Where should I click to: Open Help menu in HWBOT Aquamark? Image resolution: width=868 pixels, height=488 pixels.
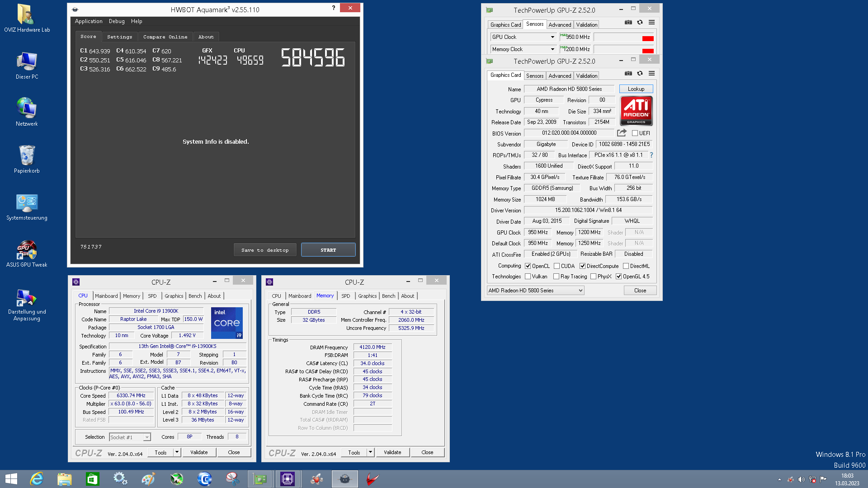[137, 21]
